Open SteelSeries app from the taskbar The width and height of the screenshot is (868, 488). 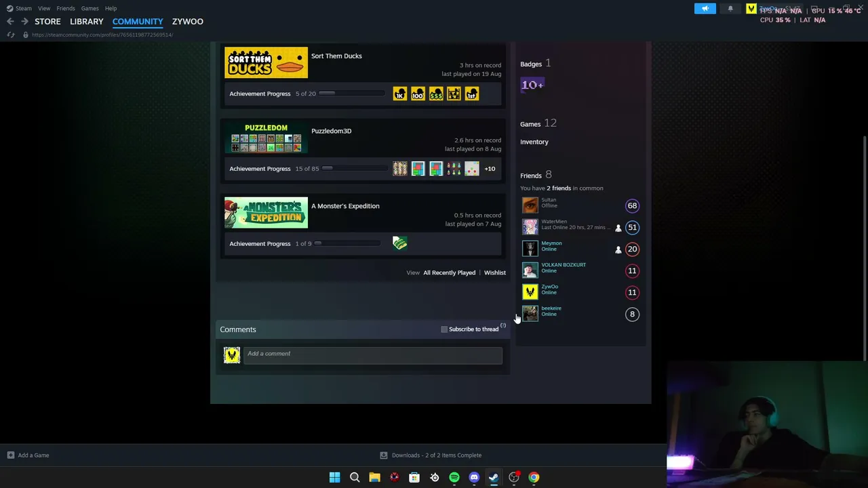[435, 477]
